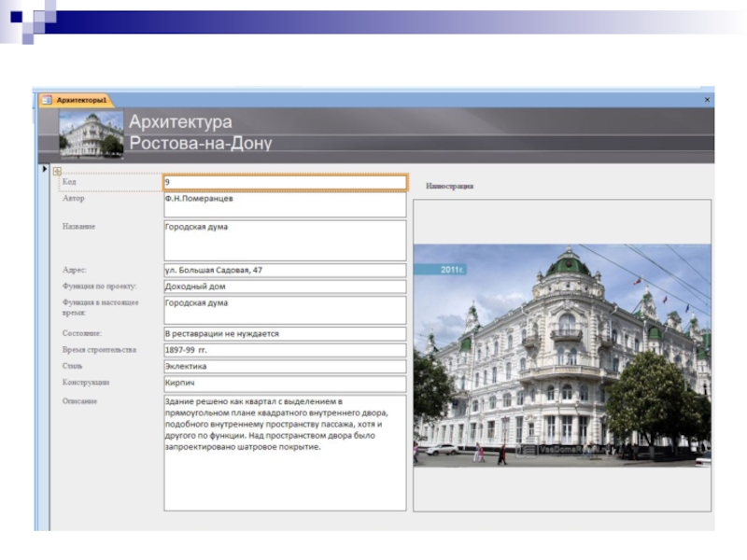Select the Название field showing Городская дума
The height and width of the screenshot is (560, 747).
tap(285, 240)
